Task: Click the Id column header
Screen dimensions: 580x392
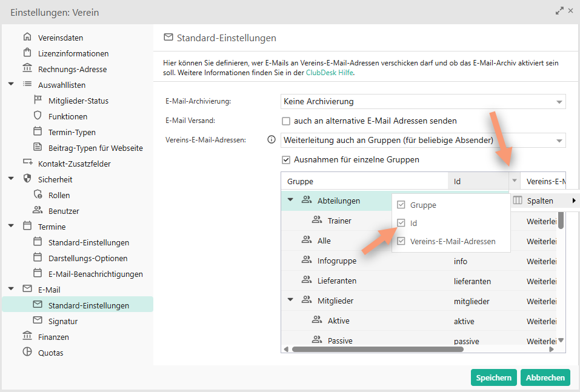Action: coord(478,181)
